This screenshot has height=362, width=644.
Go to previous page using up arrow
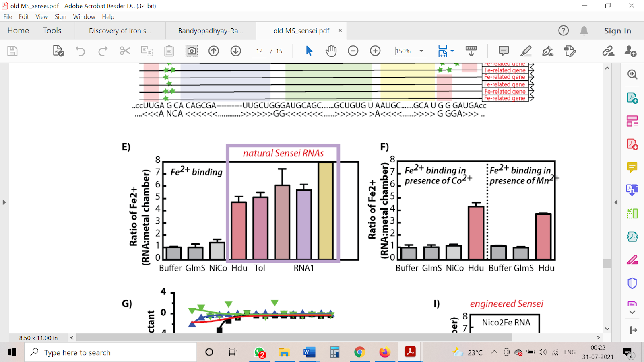point(214,51)
